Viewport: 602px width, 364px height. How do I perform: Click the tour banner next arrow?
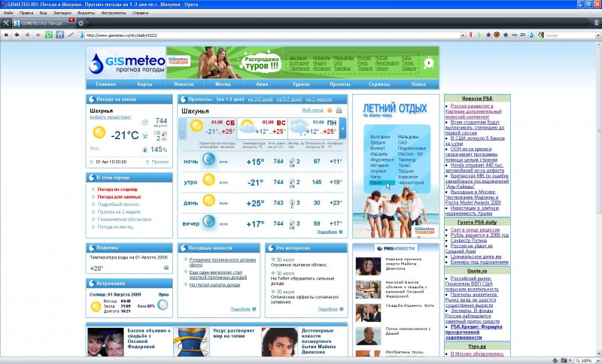[x=429, y=62]
